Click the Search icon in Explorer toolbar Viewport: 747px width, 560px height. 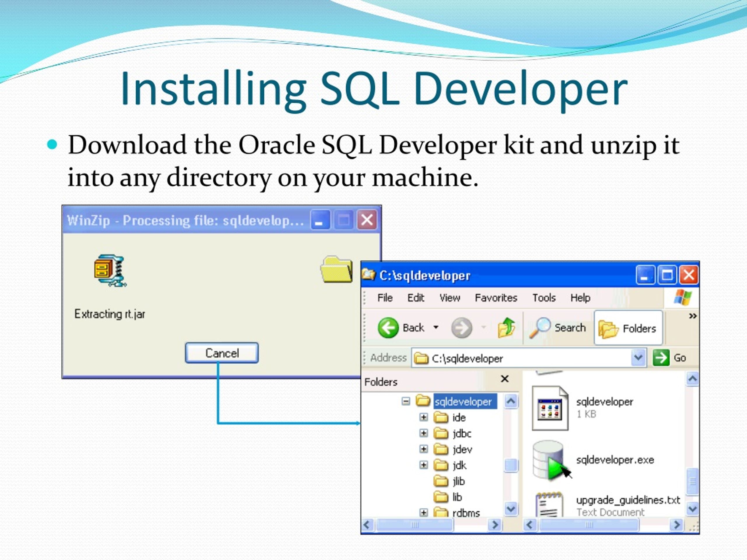[x=543, y=327]
